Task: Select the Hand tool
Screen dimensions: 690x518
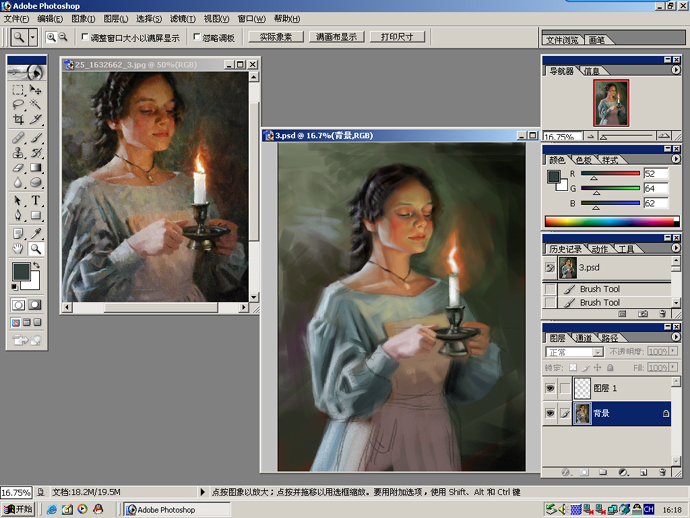Action: (x=18, y=249)
